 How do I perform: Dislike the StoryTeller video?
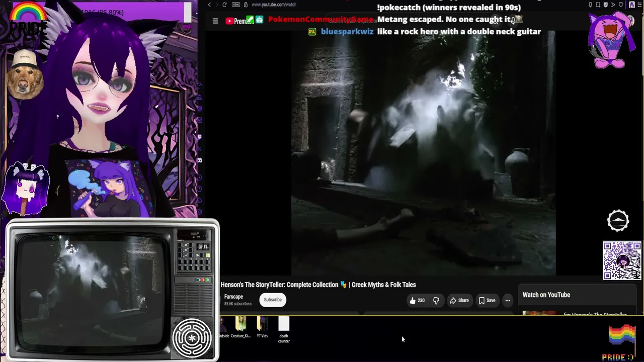coord(436,301)
